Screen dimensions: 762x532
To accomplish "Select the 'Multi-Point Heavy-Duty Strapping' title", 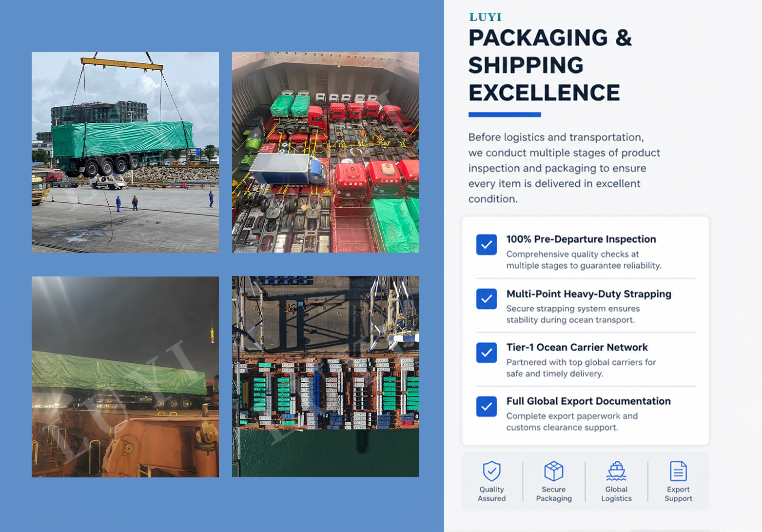I will [589, 294].
